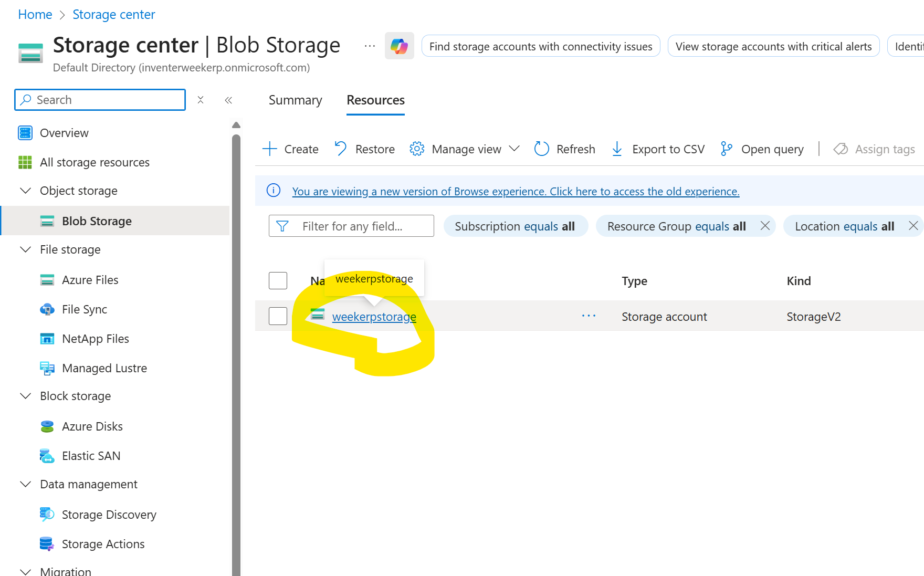Select Storage Discovery in the sidebar
Viewport: 924px width, 576px height.
coord(109,515)
